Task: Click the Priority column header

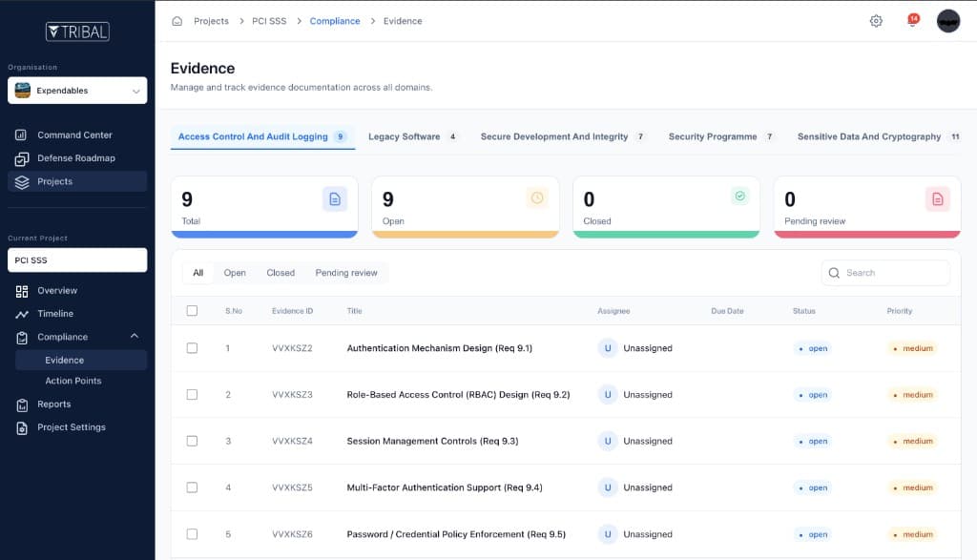Action: tap(899, 311)
